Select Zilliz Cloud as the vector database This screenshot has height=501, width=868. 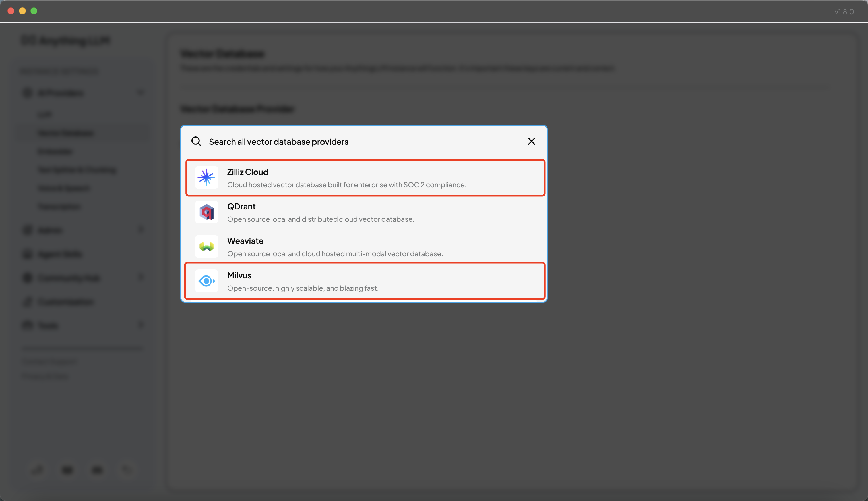pos(365,178)
